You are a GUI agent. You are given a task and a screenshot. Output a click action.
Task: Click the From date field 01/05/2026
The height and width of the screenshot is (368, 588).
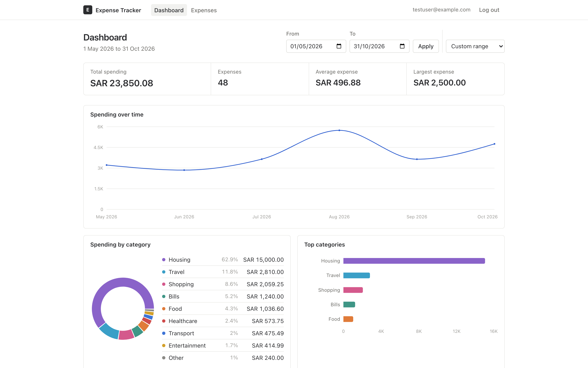316,46
